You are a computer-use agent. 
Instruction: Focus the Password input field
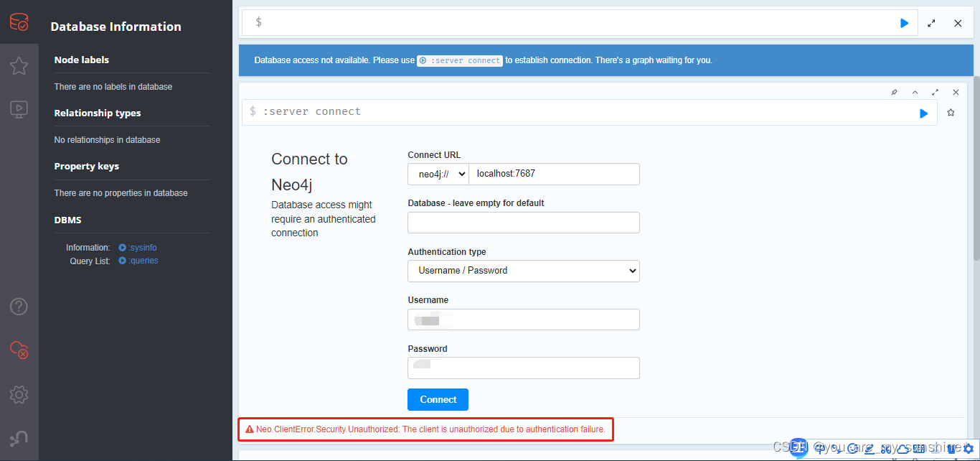[524, 368]
